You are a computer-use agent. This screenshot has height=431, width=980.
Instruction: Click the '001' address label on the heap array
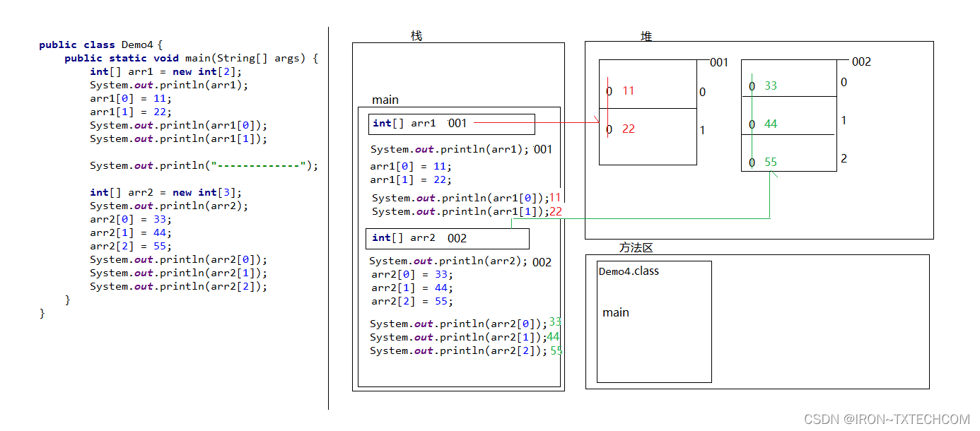pos(719,63)
